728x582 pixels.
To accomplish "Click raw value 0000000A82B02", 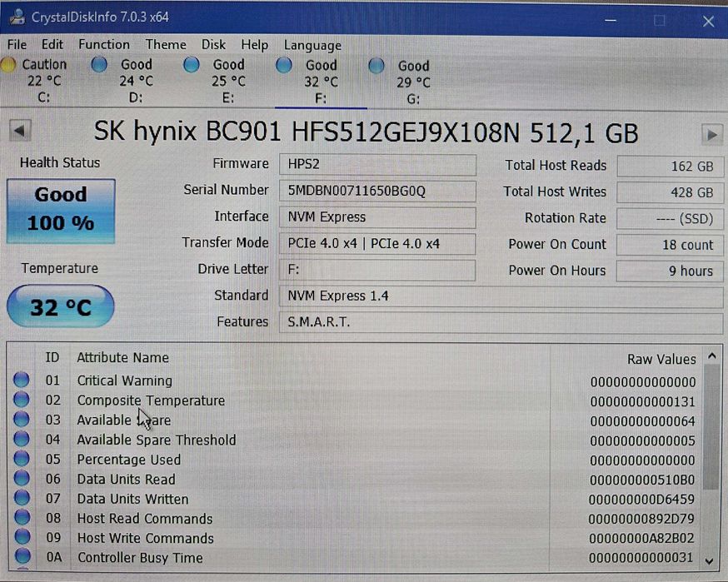I will point(641,539).
